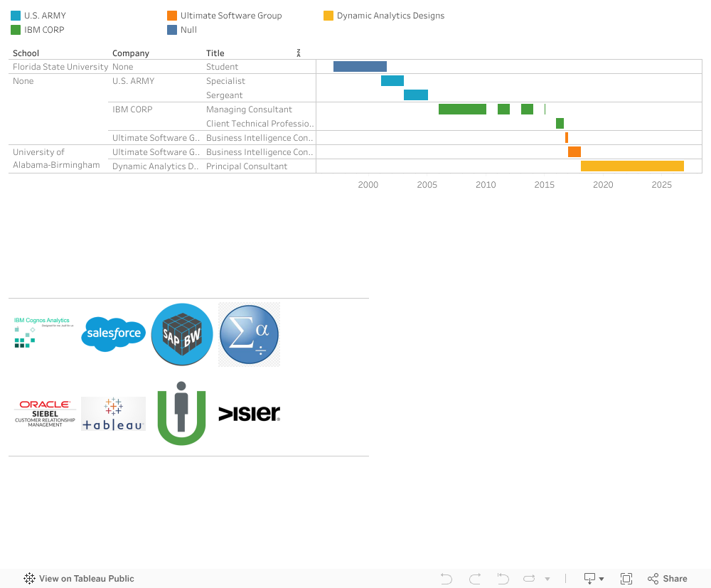Viewport: 711px width, 588px height.
Task: Click the Redo arrow in toolbar
Action: (x=475, y=579)
